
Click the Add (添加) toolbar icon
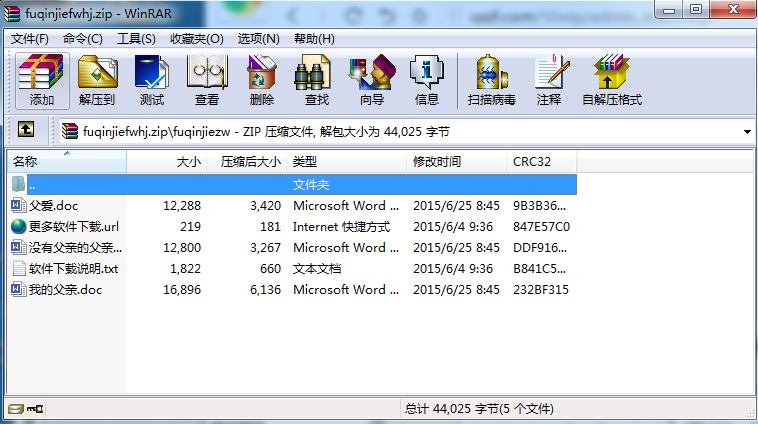click(42, 80)
